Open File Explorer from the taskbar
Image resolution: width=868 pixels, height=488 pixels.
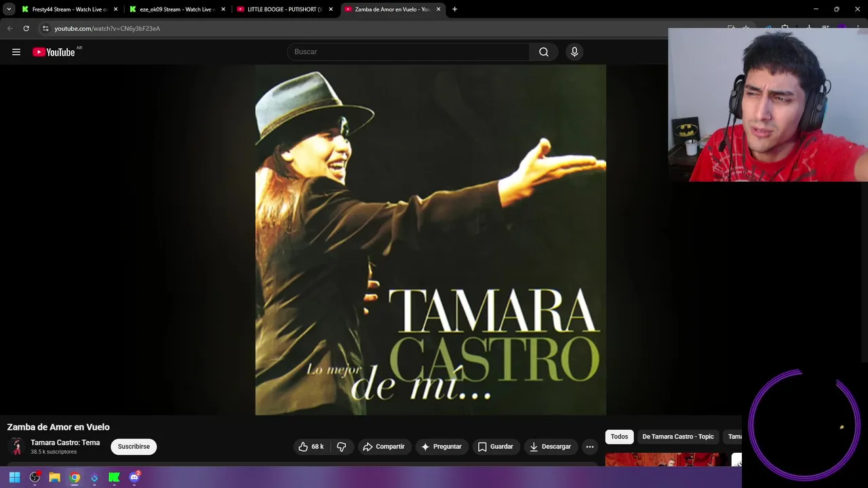(54, 478)
